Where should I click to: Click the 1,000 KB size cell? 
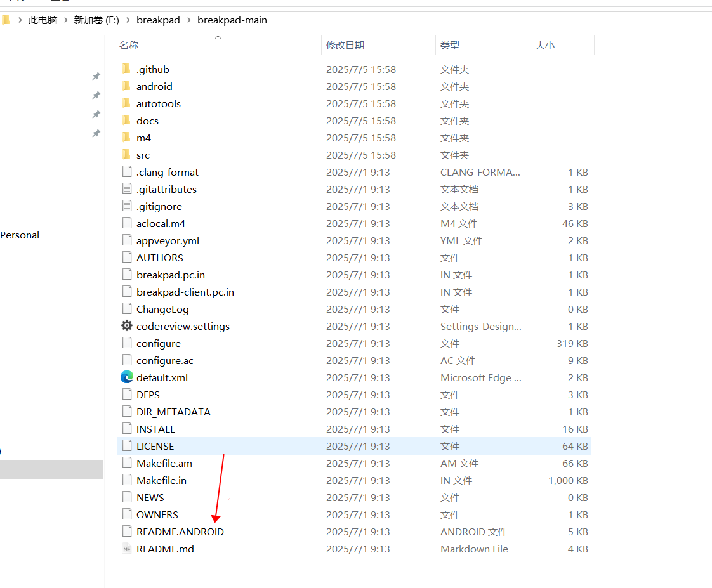point(568,480)
